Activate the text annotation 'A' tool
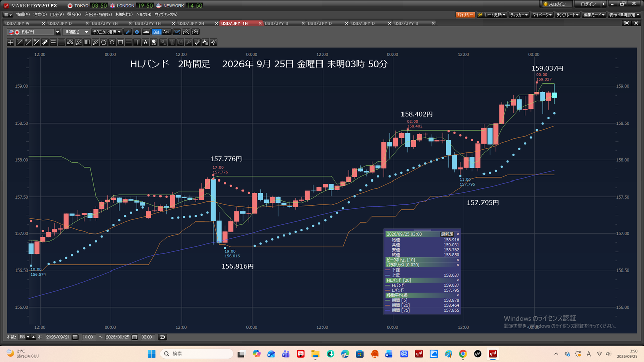Screen dimensions: 644x362 pyautogui.click(x=146, y=42)
